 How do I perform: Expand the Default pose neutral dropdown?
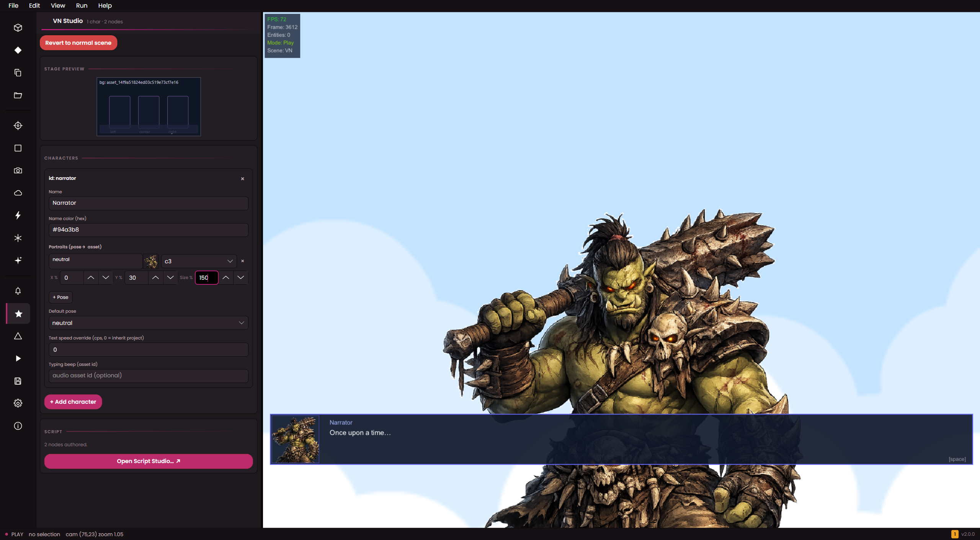coord(148,323)
